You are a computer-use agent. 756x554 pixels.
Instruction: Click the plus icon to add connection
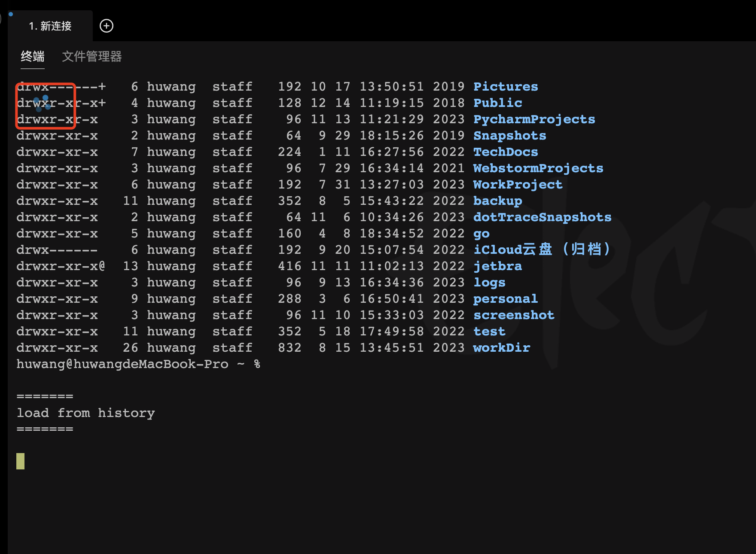[107, 26]
